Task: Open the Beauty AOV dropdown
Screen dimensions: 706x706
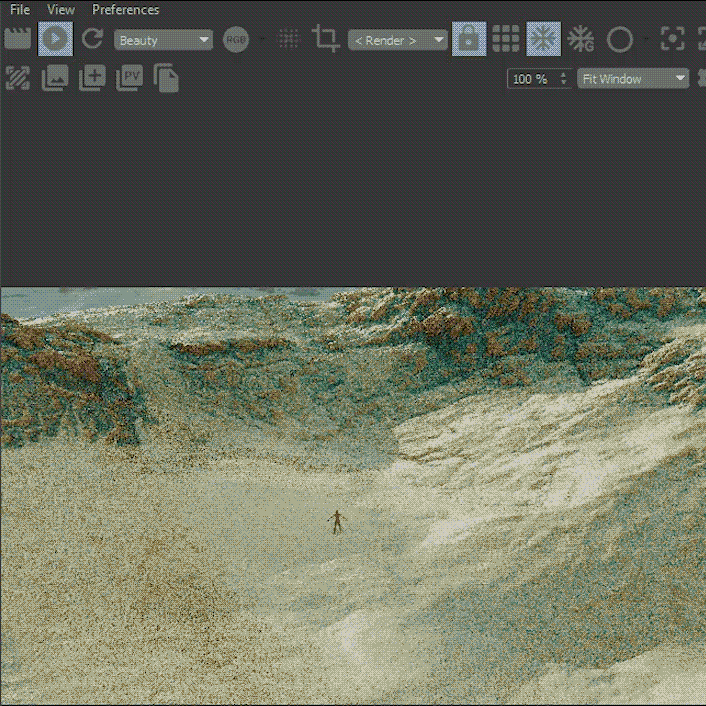Action: tap(164, 40)
